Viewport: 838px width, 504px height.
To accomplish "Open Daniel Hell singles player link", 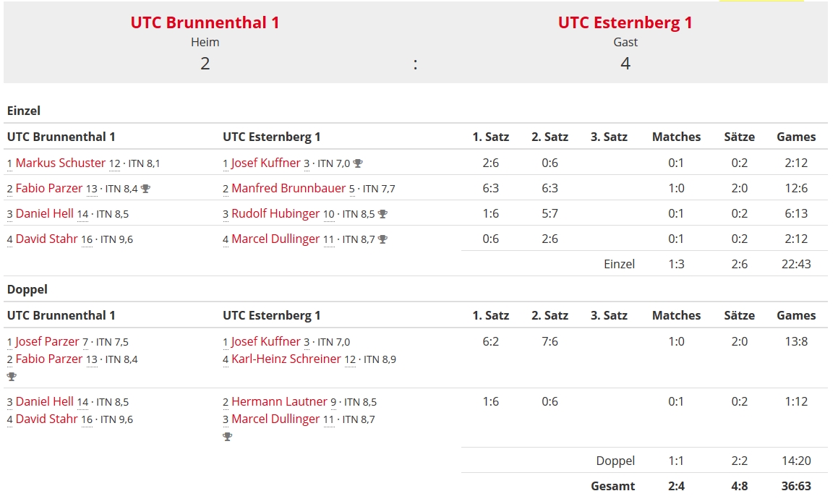I will [44, 213].
